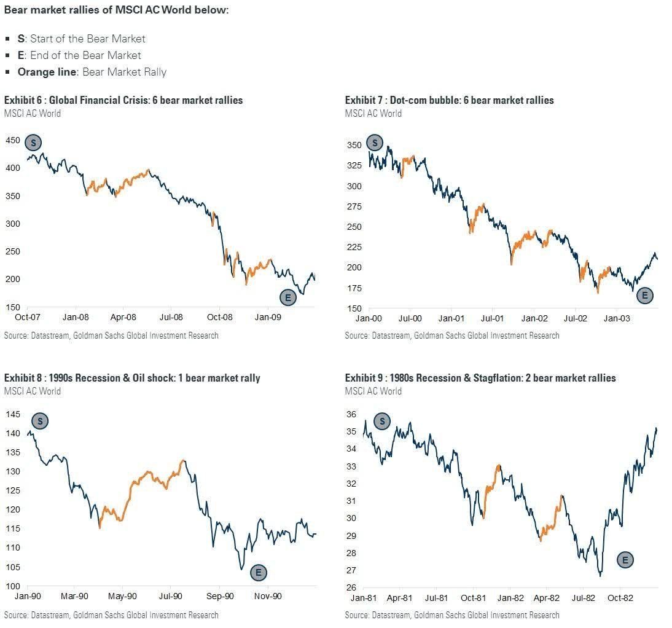This screenshot has width=672, height=628.
Task: Select the Exhibit 6 Global Financial Crisis title
Action: (123, 100)
